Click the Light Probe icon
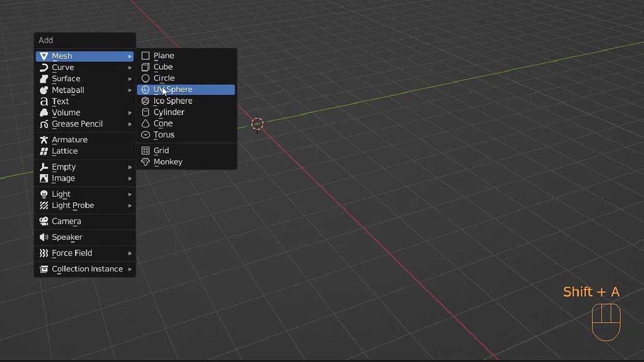The image size is (644, 362). tap(44, 205)
